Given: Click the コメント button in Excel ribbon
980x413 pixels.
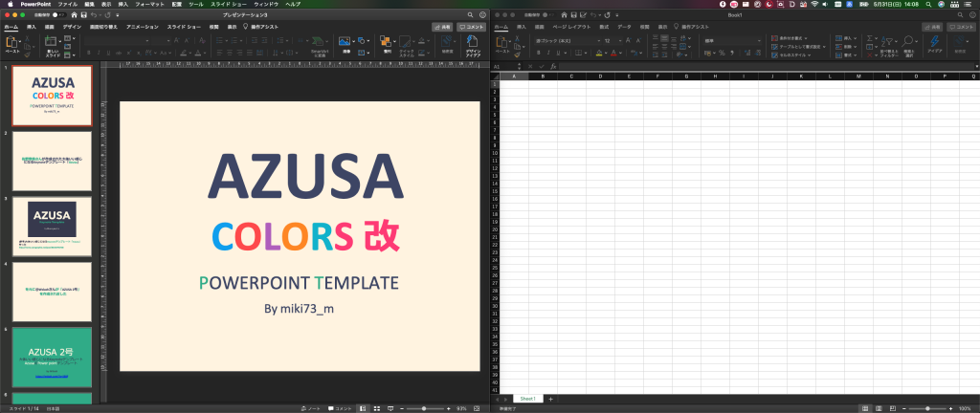Looking at the screenshot, I should 962,28.
